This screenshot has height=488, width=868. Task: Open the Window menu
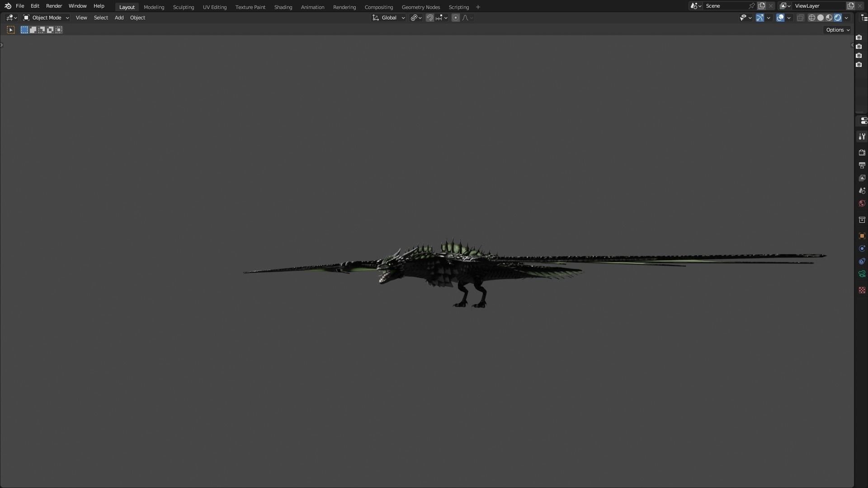click(x=77, y=6)
